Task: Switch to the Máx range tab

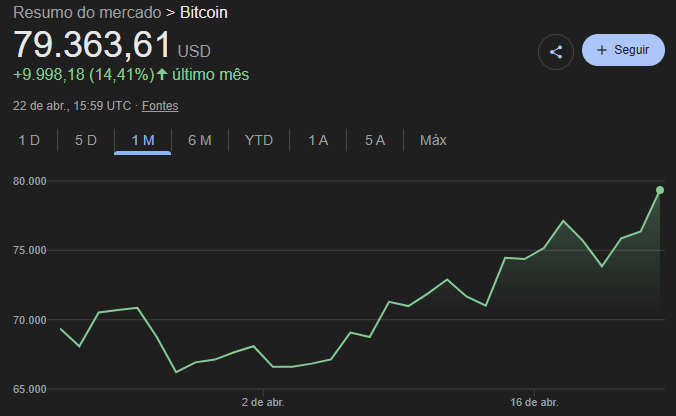Action: [x=433, y=140]
